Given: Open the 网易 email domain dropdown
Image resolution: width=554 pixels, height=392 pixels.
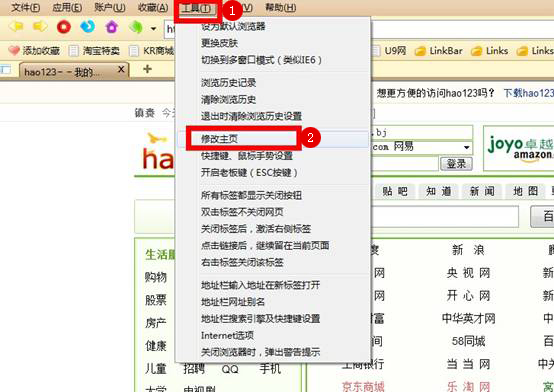Looking at the screenshot, I should coord(466,147).
